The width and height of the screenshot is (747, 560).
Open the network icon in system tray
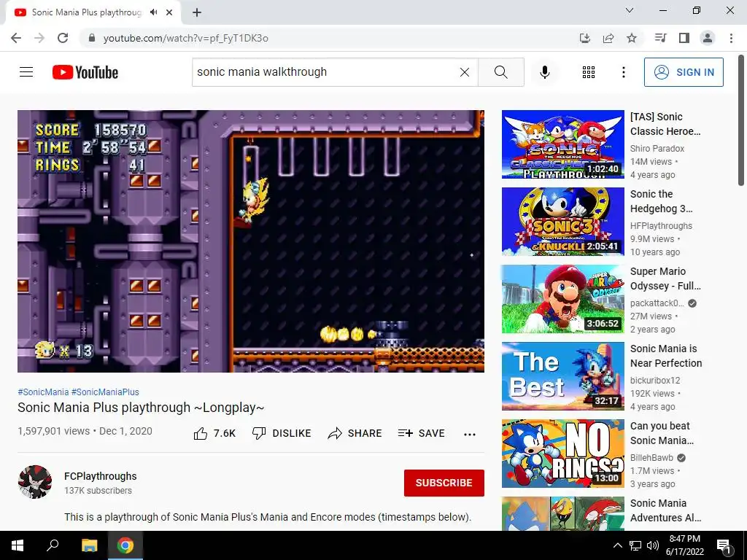635,545
